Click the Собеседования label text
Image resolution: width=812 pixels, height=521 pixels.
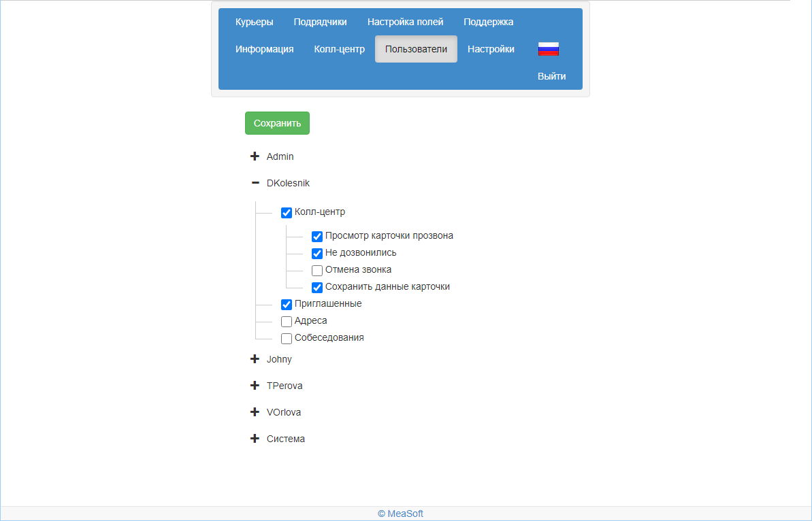pyautogui.click(x=329, y=338)
